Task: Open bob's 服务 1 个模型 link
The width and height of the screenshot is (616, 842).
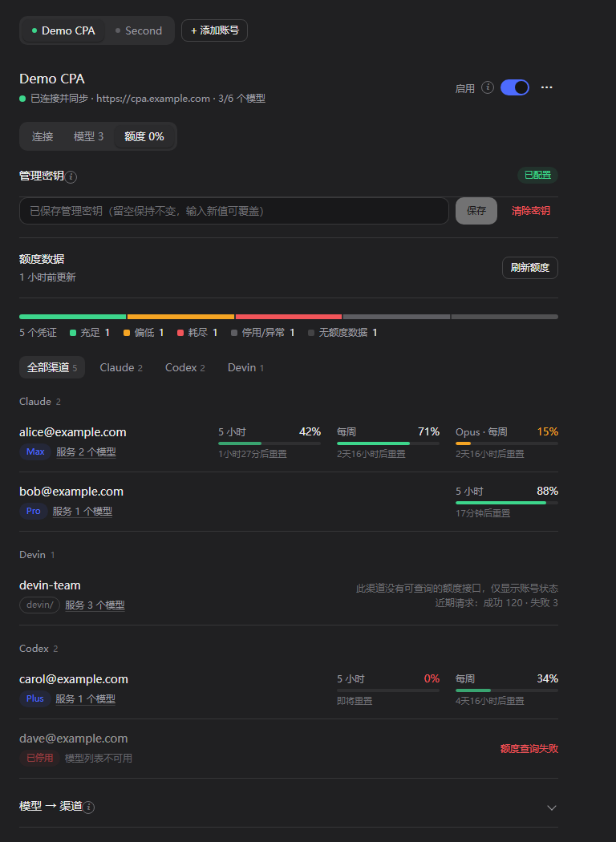Action: (x=82, y=512)
